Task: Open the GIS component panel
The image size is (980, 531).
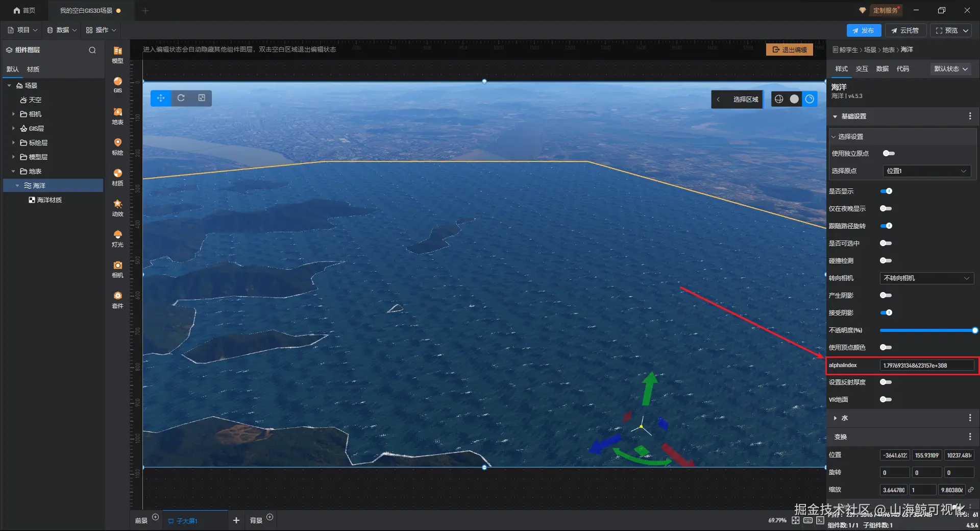Action: 117,85
